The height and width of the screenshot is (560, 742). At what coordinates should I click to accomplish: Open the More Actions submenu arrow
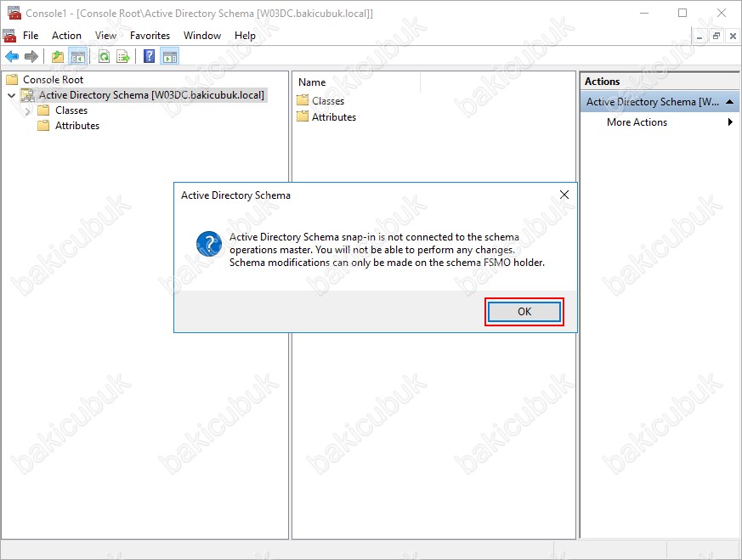pyautogui.click(x=730, y=122)
